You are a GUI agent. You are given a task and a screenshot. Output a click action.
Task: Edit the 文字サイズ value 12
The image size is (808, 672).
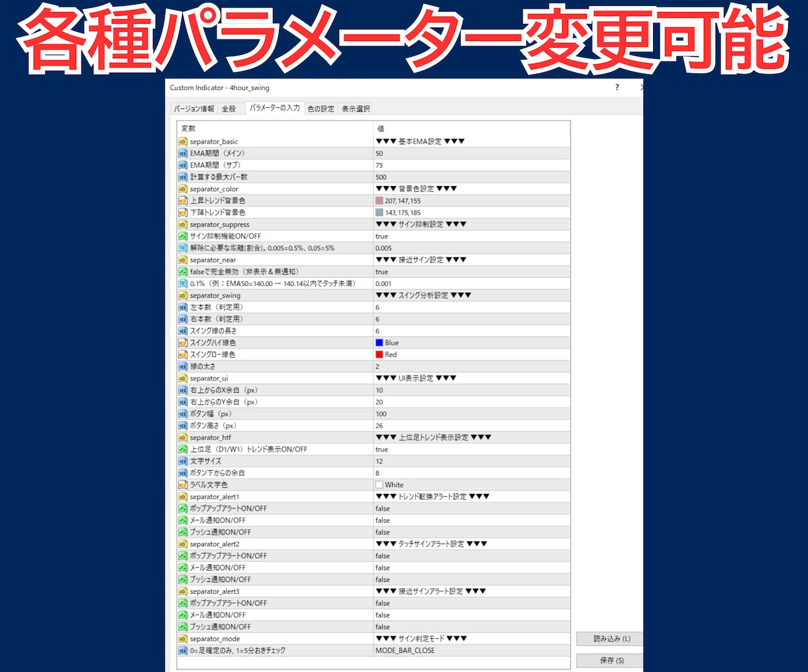472,461
